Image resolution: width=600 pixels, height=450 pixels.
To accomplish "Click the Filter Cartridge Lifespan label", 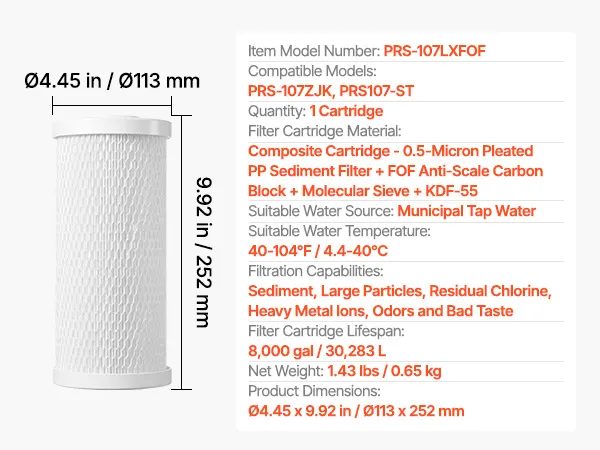I will pyautogui.click(x=326, y=331).
